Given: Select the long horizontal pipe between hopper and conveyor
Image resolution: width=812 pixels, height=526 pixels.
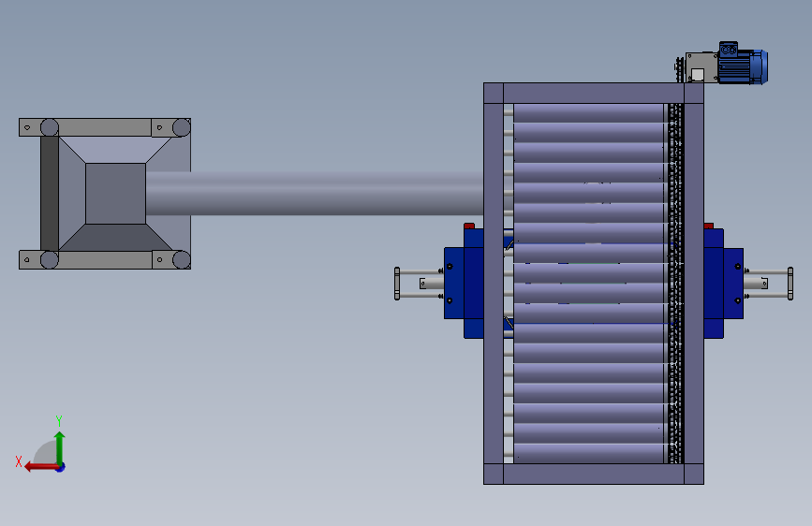Looking at the screenshot, I should (315, 194).
